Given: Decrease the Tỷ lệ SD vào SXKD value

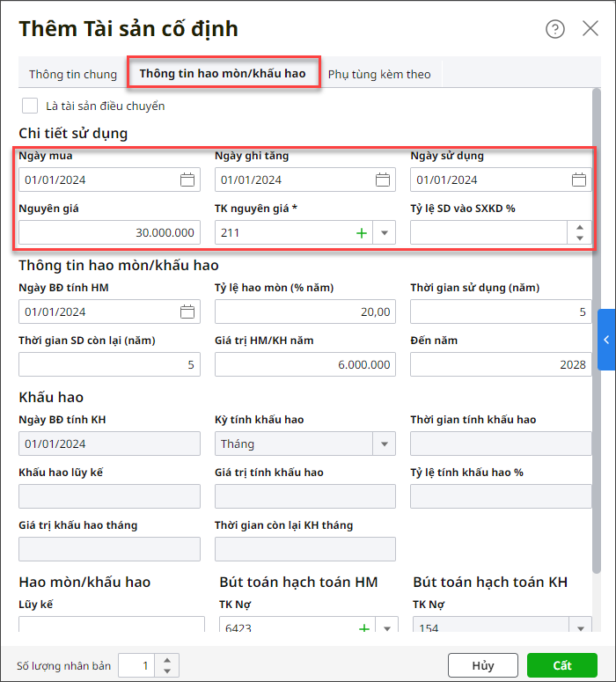Looking at the screenshot, I should tap(579, 238).
